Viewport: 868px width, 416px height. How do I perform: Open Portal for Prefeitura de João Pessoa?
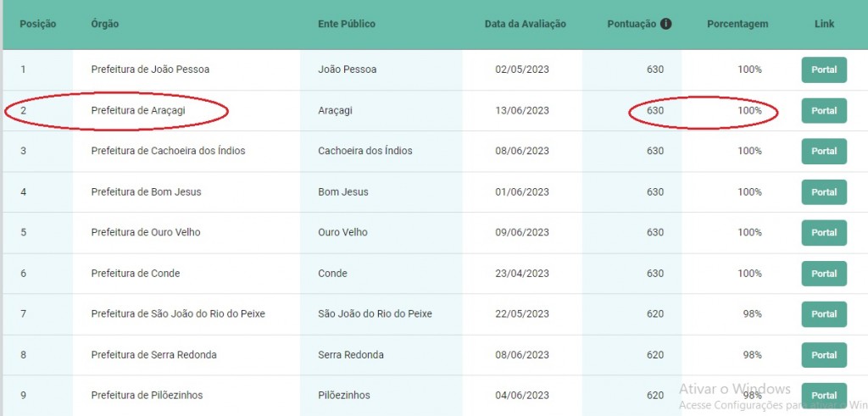tap(824, 69)
